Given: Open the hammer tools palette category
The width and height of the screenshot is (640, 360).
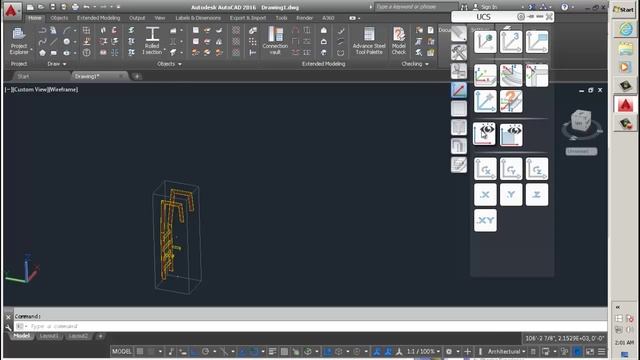Looking at the screenshot, I should pyautogui.click(x=459, y=52).
